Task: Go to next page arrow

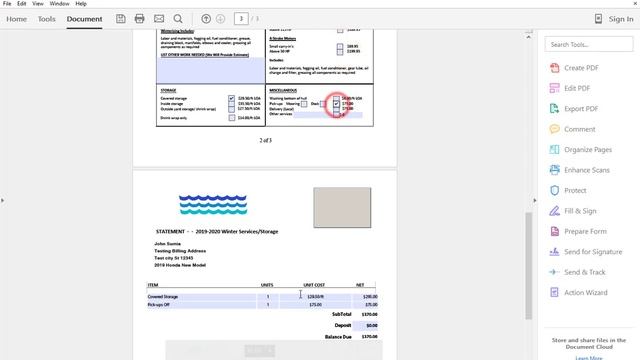Action: 220,19
